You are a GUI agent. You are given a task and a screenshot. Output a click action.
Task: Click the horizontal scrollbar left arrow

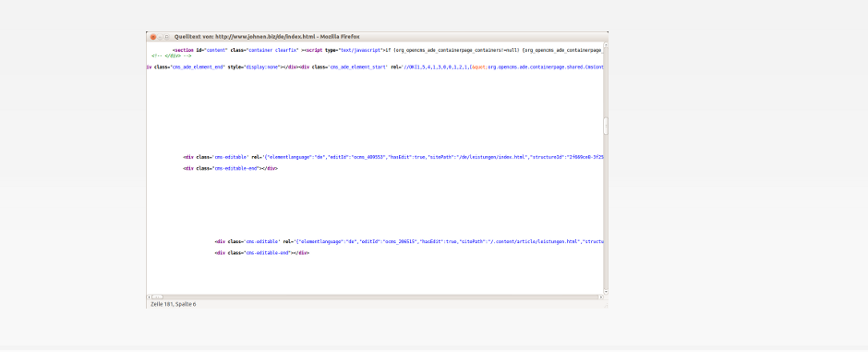tap(149, 297)
